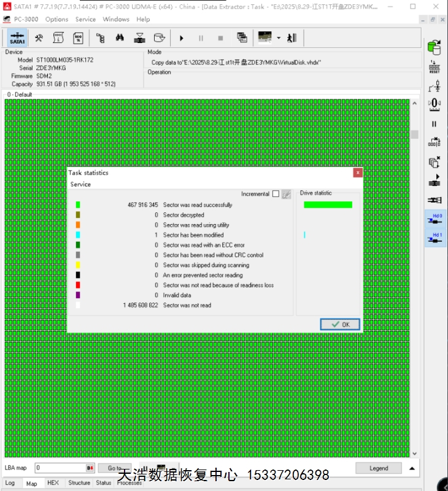Switch to the HEX tab
This screenshot has width=448, height=491.
click(x=53, y=484)
